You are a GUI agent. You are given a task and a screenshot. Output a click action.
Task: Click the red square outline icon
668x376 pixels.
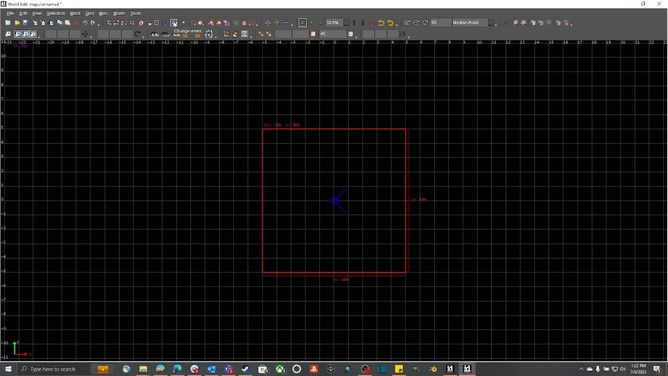coord(156,23)
